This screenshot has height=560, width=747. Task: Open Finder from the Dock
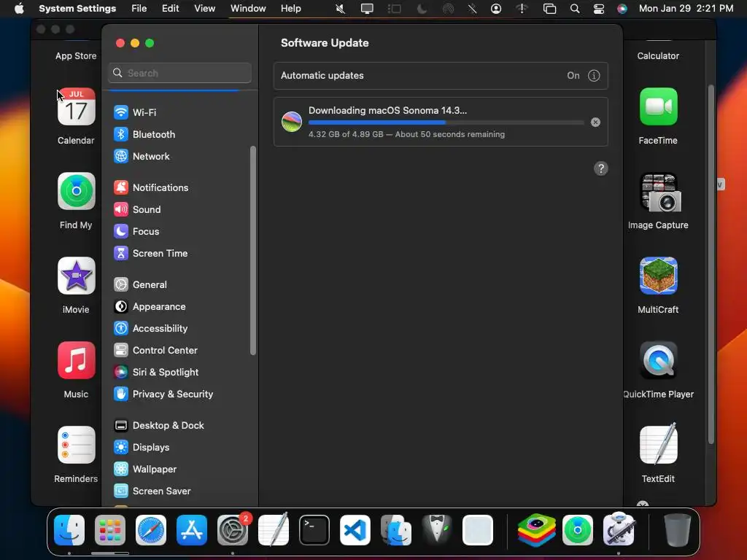click(69, 530)
